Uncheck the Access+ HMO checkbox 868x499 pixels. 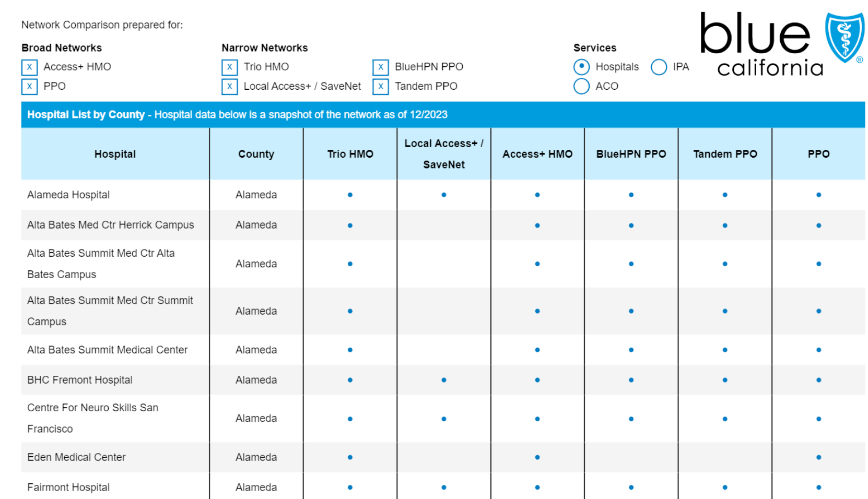(x=30, y=67)
